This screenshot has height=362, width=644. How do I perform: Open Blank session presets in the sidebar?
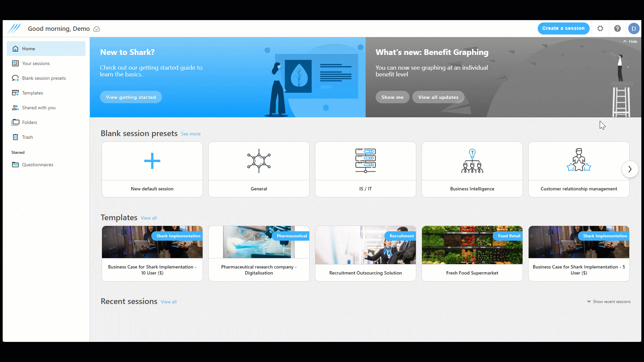click(46, 78)
